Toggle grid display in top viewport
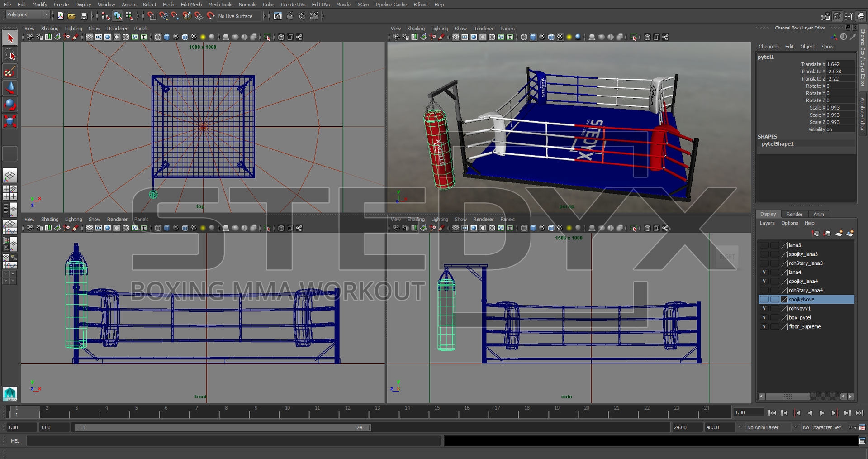The image size is (868, 459). click(90, 37)
